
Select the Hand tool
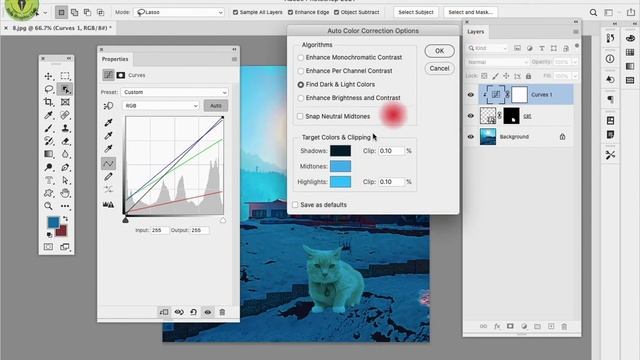click(65, 193)
